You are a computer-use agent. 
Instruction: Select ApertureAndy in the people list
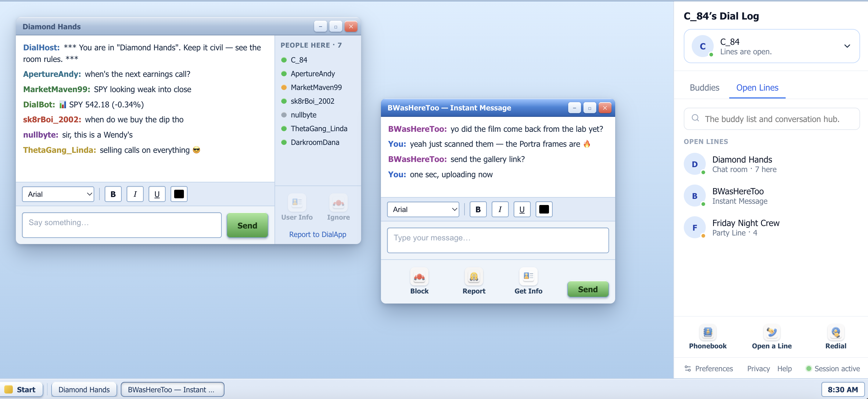312,74
